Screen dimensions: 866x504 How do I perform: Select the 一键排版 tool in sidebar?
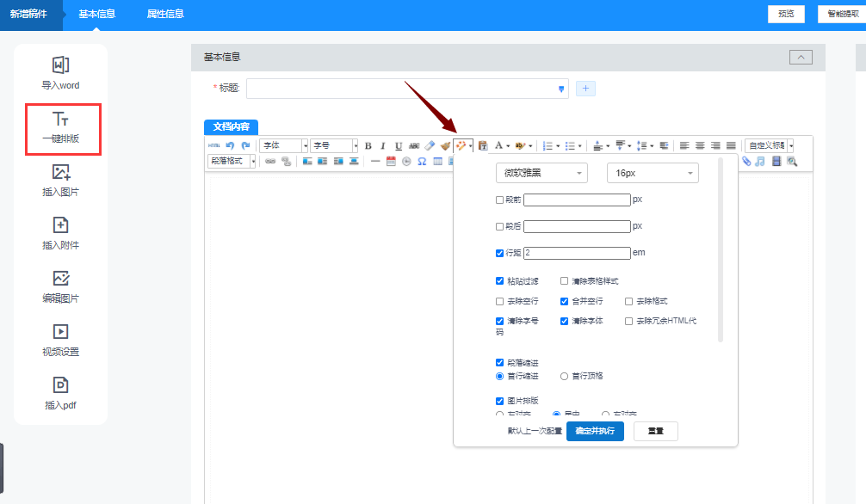[x=60, y=127]
